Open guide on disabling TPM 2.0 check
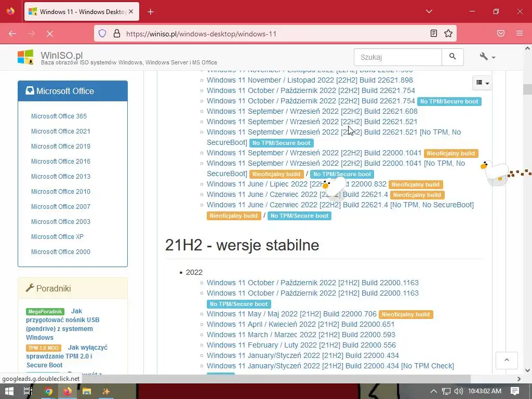This screenshot has height=399, width=532. (67, 356)
